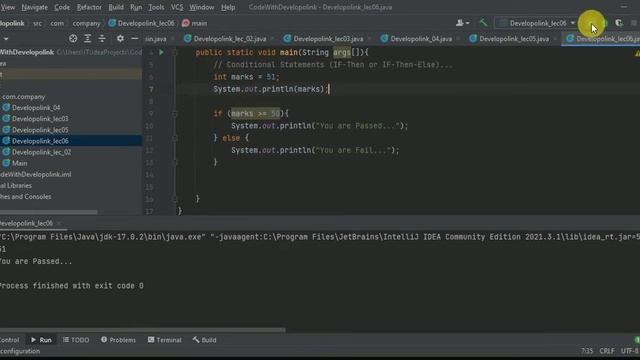Click the Project panel horizontal scrollbar

click(x=49, y=212)
